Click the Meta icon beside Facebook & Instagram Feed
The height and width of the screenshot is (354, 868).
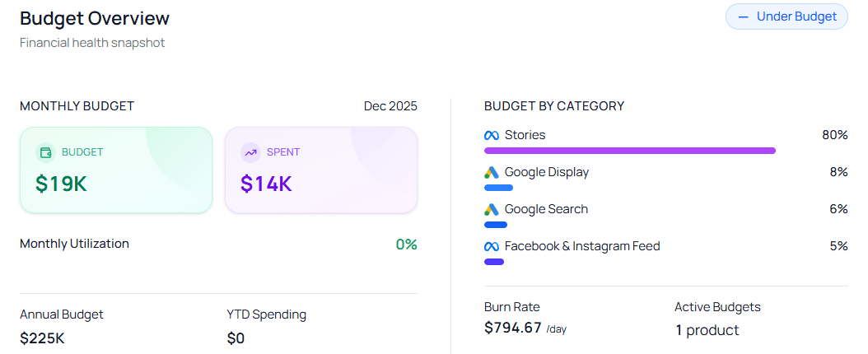point(492,247)
